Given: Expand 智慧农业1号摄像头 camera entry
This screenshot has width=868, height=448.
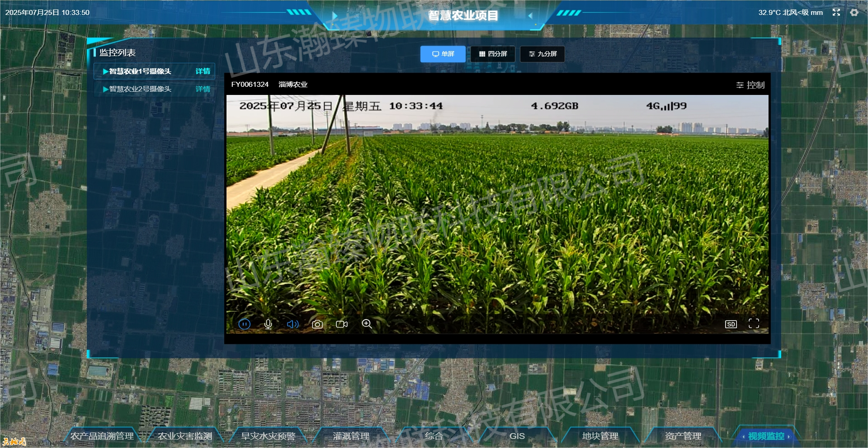Looking at the screenshot, I should point(105,71).
